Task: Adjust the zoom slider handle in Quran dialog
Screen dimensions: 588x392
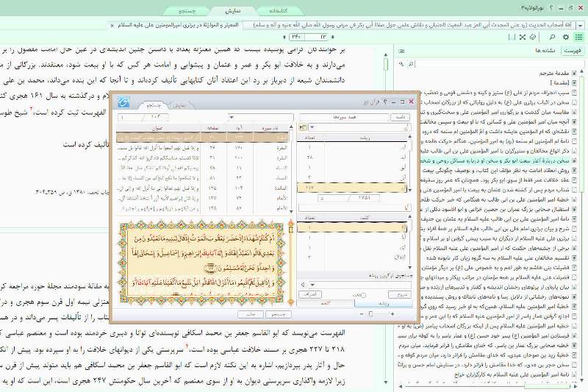Action: coord(370,314)
